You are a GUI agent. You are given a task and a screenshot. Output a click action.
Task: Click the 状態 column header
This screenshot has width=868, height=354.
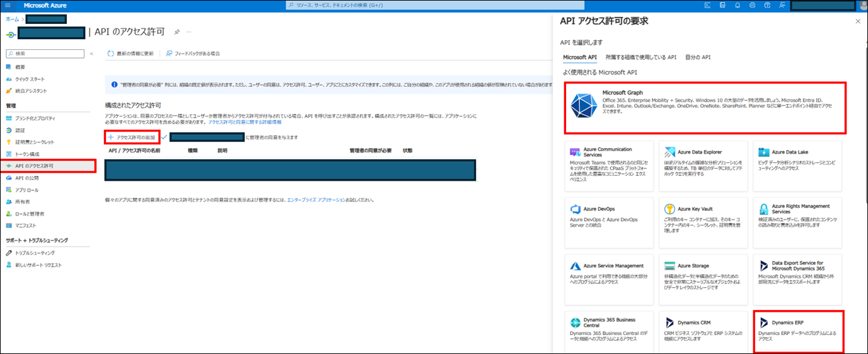(x=407, y=151)
